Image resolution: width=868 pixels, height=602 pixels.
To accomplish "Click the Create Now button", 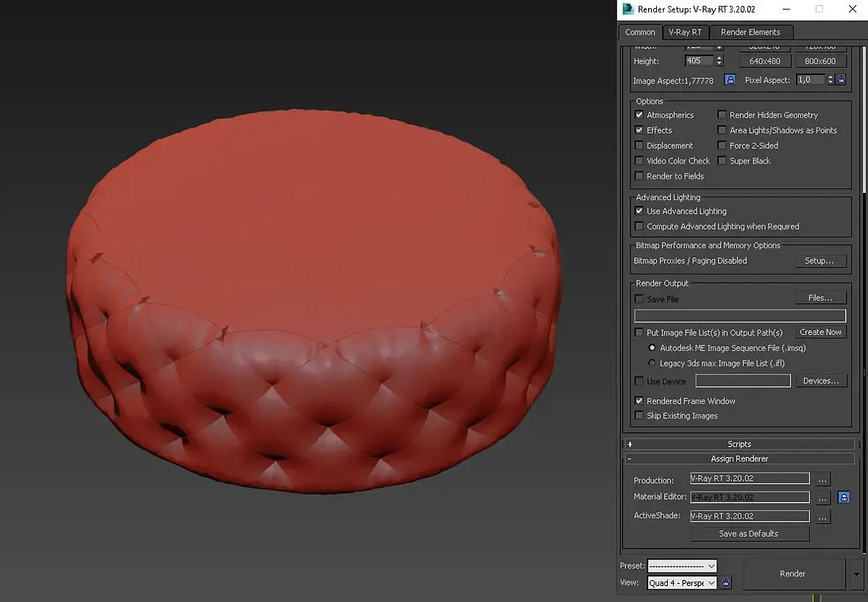I will click(x=820, y=333).
